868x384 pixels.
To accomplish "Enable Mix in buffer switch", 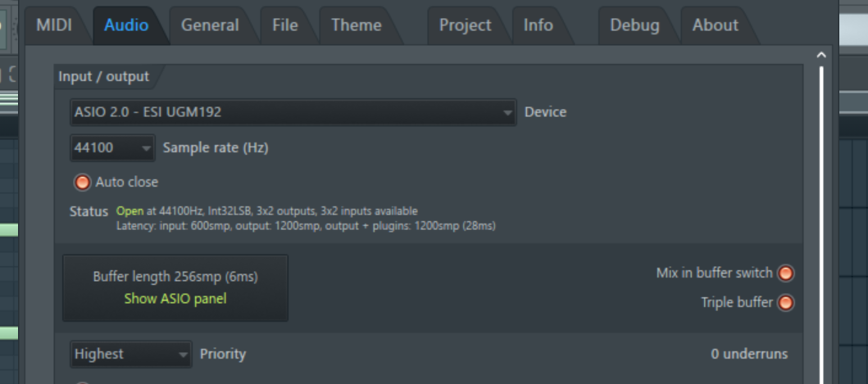I will point(785,273).
